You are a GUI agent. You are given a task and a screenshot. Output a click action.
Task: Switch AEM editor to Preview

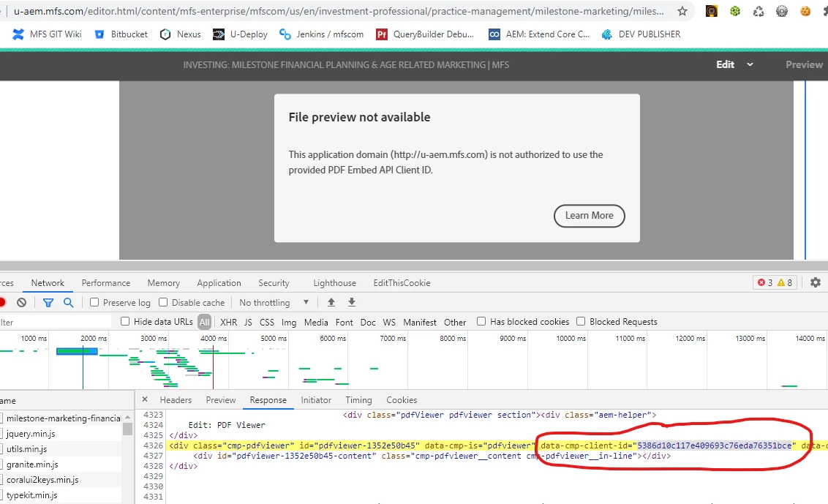[x=804, y=64]
